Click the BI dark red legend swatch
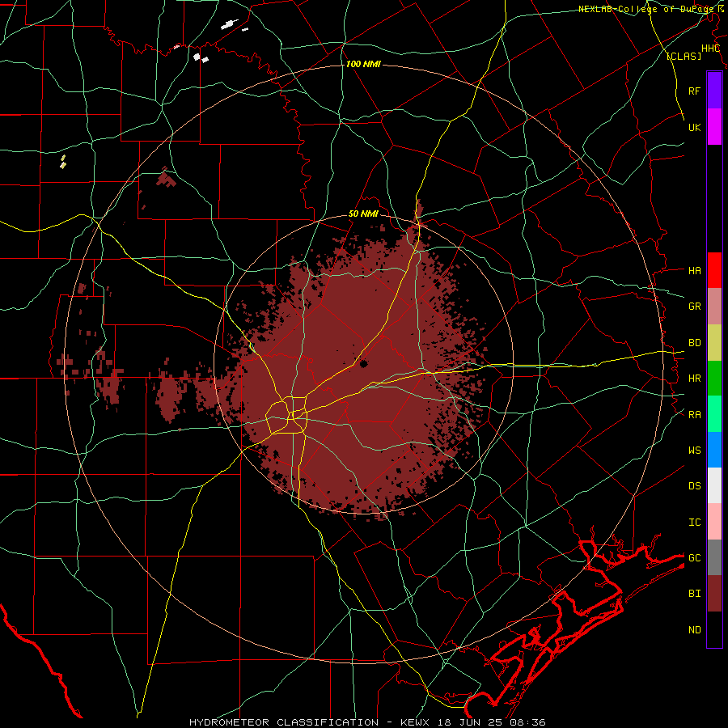The image size is (728, 728). tap(714, 594)
